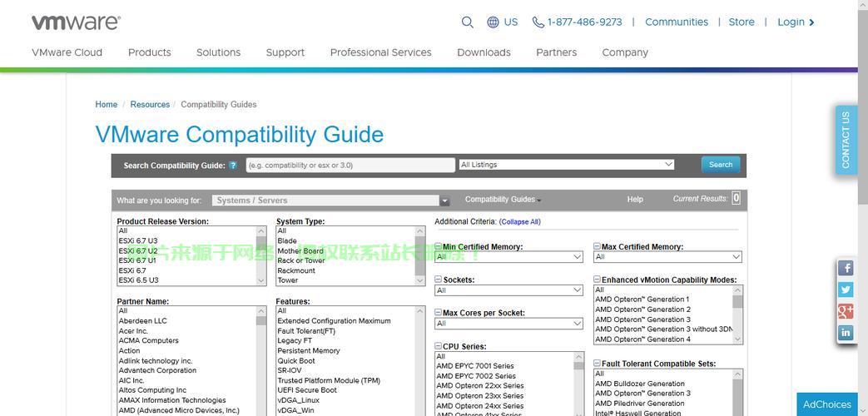The image size is (868, 416).
Task: Click the help question mark icon
Action: (233, 166)
